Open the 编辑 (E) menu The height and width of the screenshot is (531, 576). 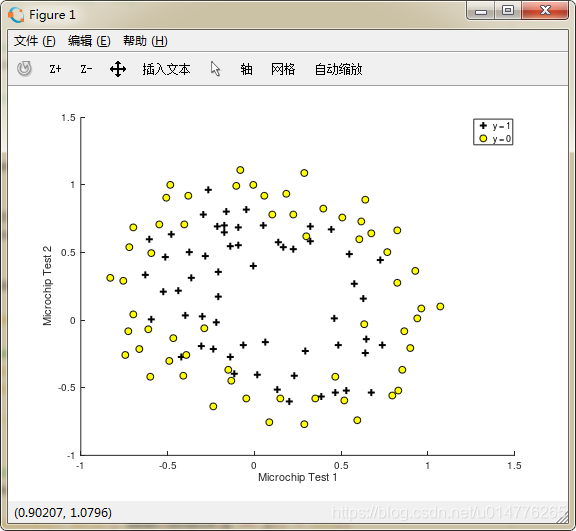tap(89, 41)
